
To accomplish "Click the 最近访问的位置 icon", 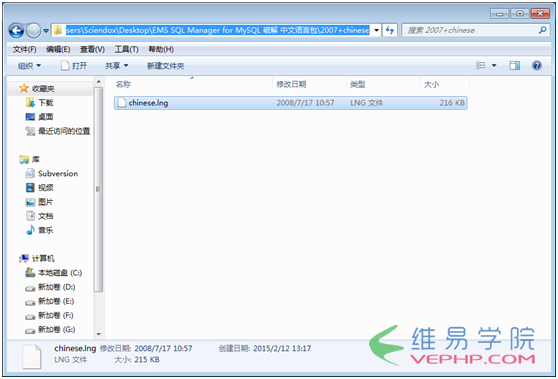I will tap(30, 131).
